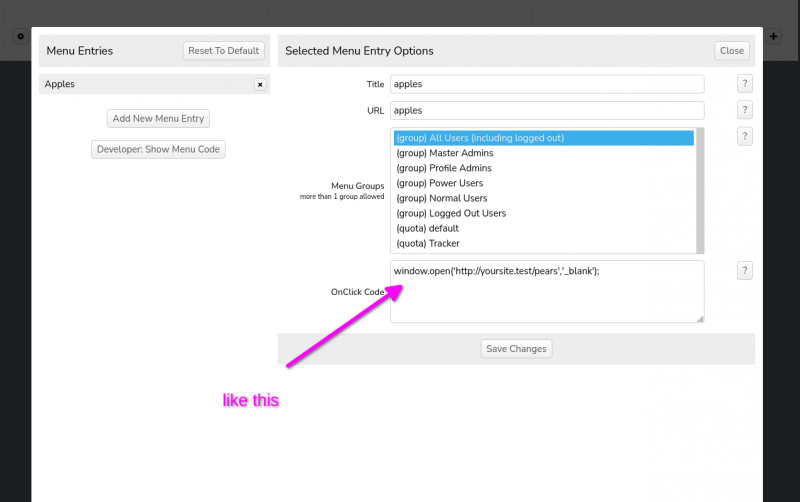Open help for Menu Groups field
The height and width of the screenshot is (502, 800).
[x=745, y=136]
